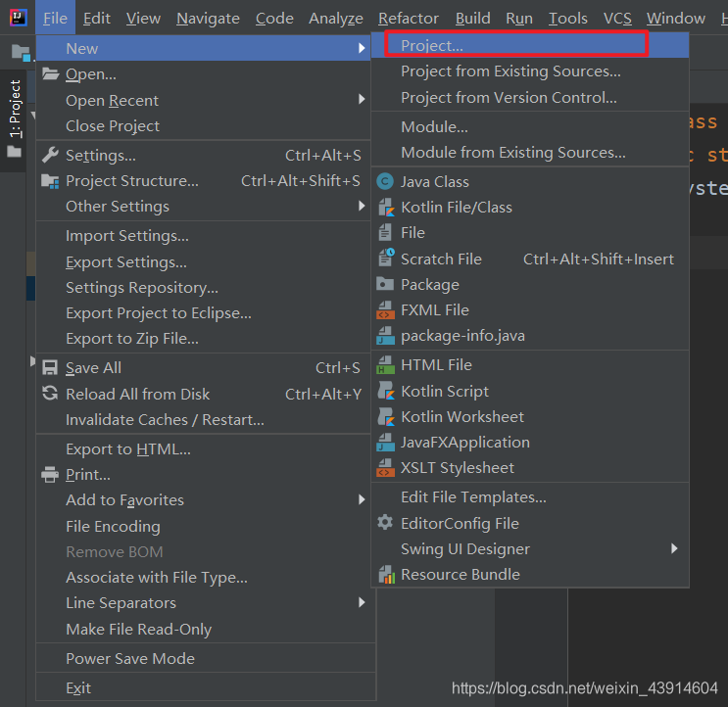Image resolution: width=728 pixels, height=707 pixels.
Task: Open the VCS menu
Action: tap(617, 18)
